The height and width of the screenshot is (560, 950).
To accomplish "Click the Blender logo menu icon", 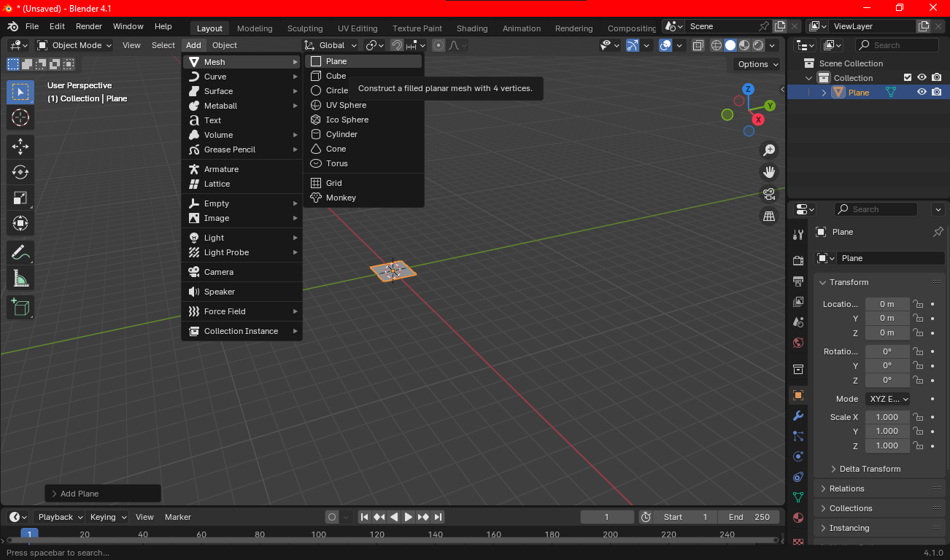I will tap(13, 26).
